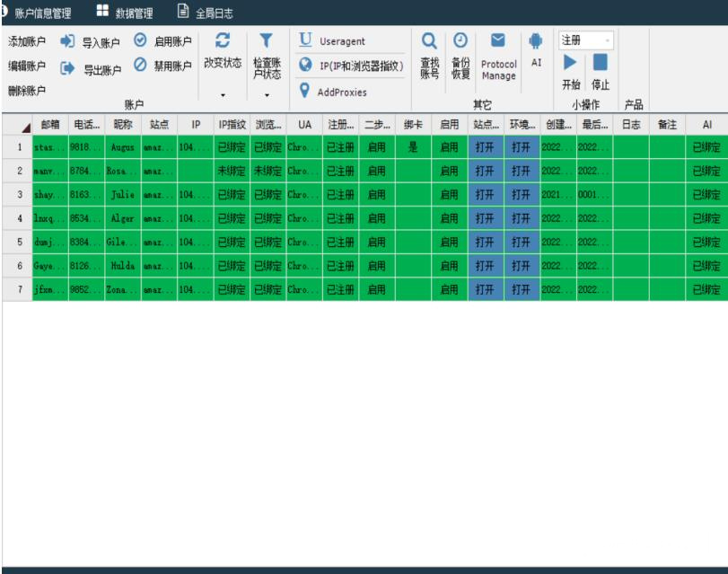This screenshot has width=728, height=574.
Task: Click the 改变状态 refresh icon
Action: coord(223,40)
